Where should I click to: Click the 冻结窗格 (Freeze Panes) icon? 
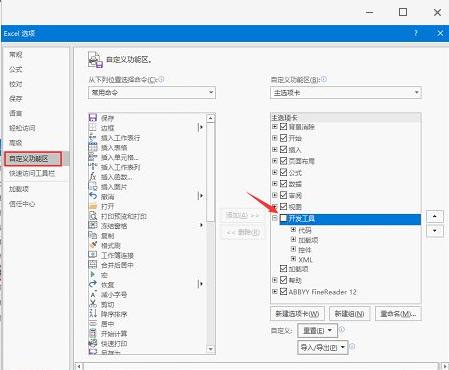pyautogui.click(x=93, y=226)
